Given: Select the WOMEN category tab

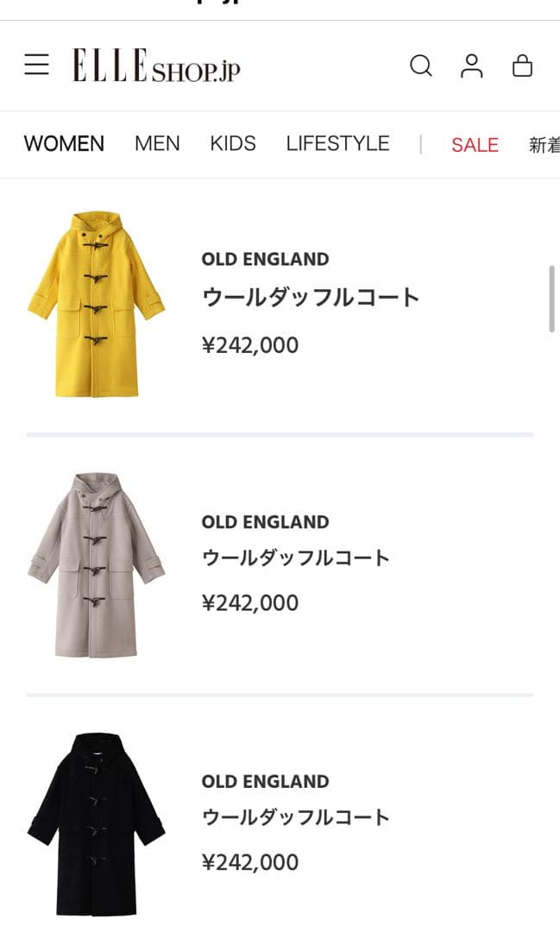Looking at the screenshot, I should [x=64, y=143].
